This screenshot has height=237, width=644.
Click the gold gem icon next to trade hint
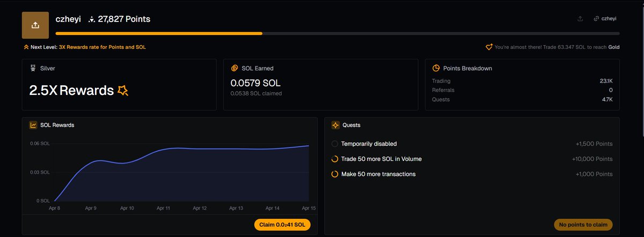click(489, 47)
